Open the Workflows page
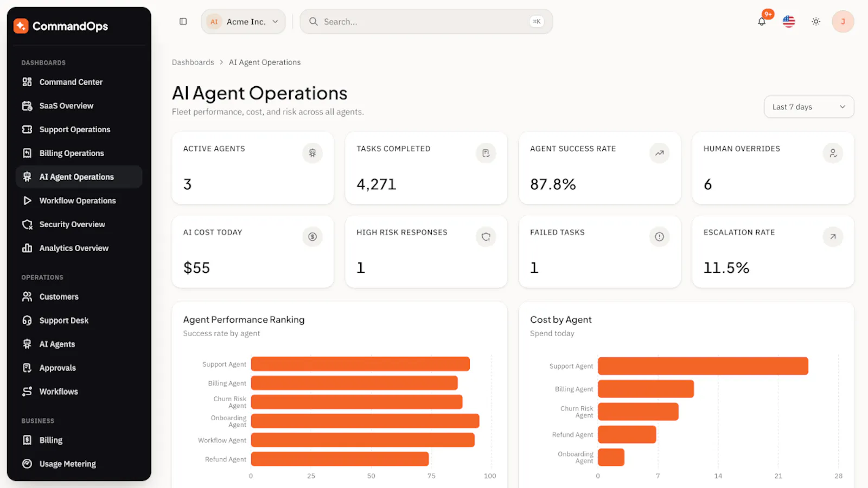This screenshot has width=868, height=488. (79, 391)
